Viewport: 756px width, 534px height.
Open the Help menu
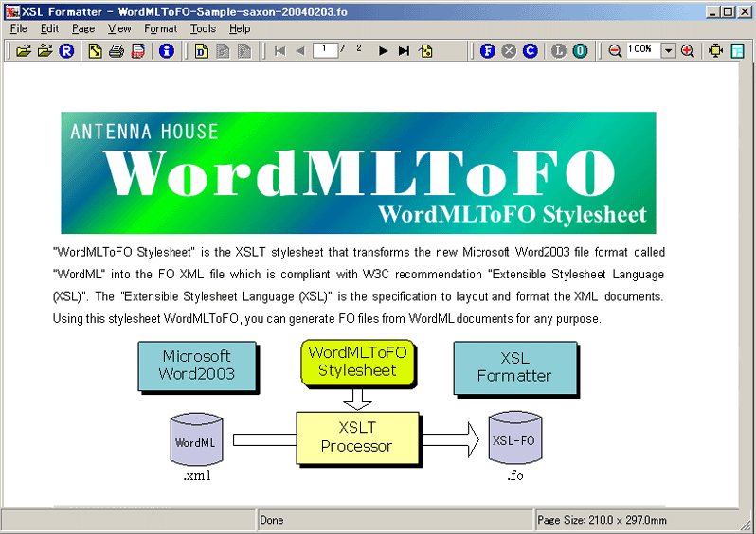[x=240, y=29]
